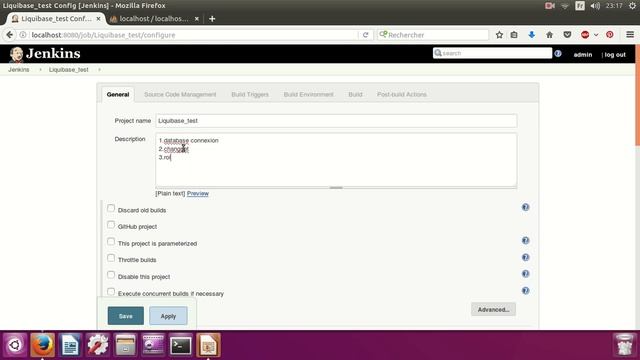Open the Advanced options button
Image resolution: width=640 pixels, height=360 pixels.
(x=493, y=309)
